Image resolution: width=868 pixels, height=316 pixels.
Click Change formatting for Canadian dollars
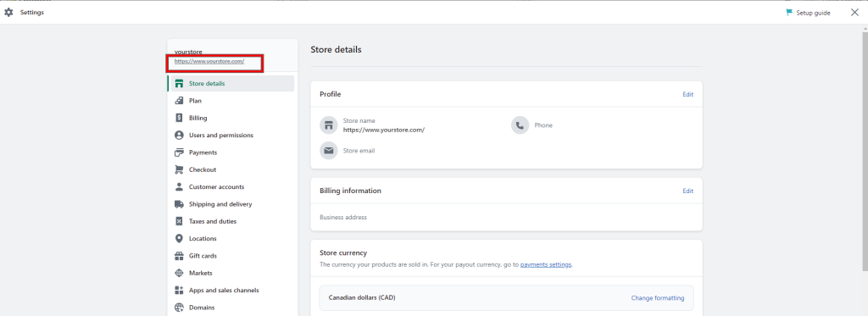point(658,298)
